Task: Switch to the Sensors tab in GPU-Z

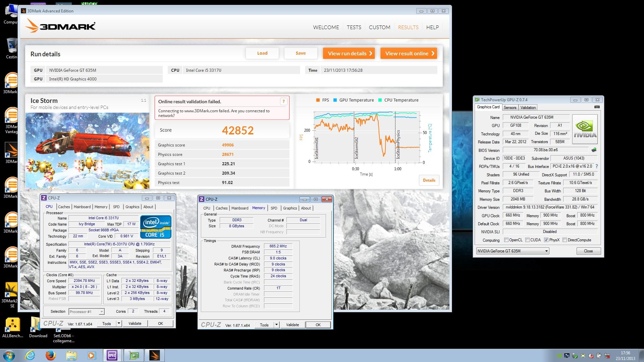Action: point(510,108)
